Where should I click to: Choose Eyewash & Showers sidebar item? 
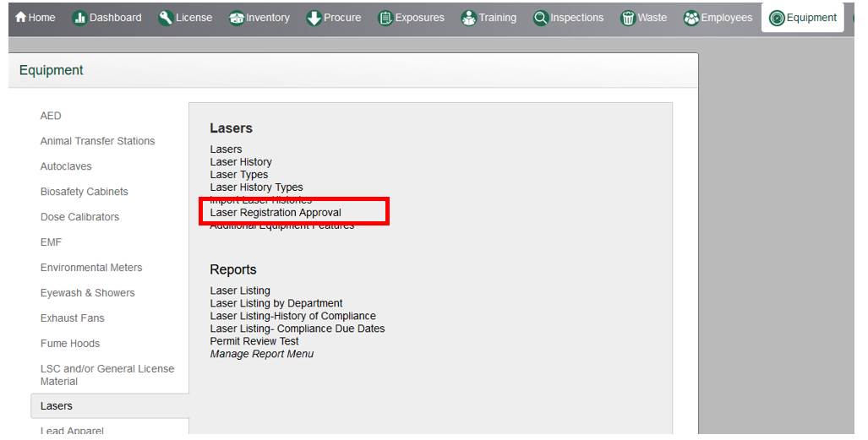click(x=87, y=293)
